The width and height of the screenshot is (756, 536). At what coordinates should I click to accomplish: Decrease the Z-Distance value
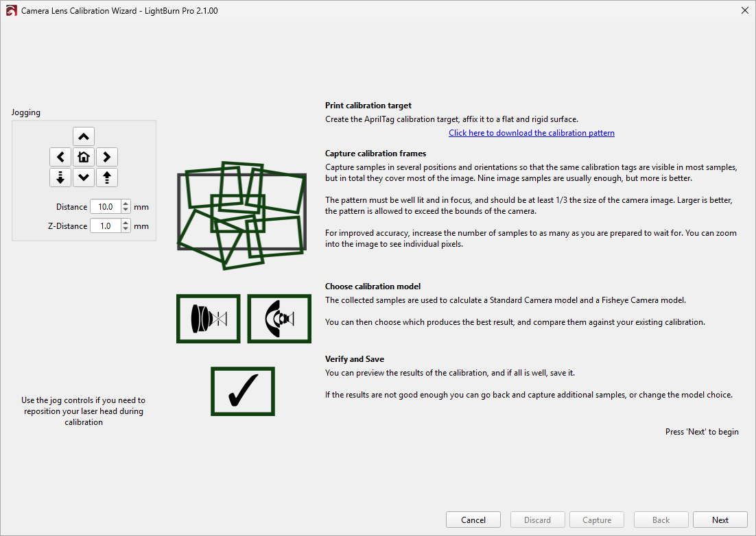(x=126, y=229)
